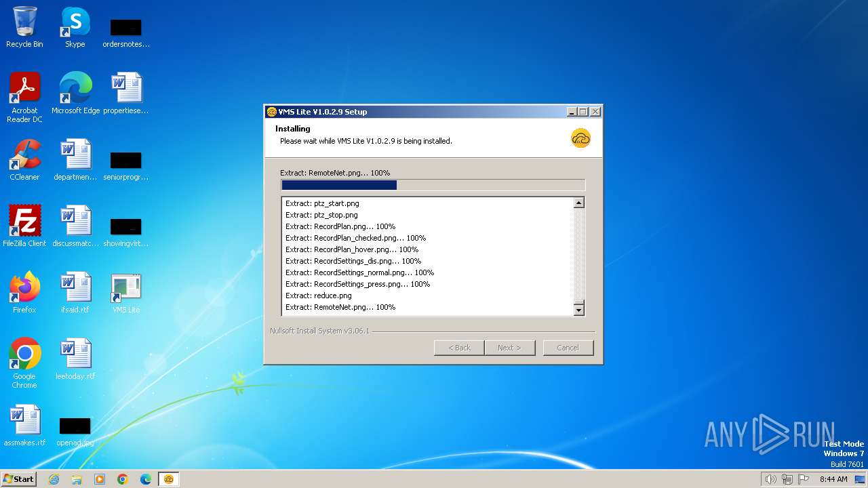This screenshot has height=488, width=868.
Task: Select the ordersnotes desktop file
Action: pyautogui.click(x=126, y=33)
